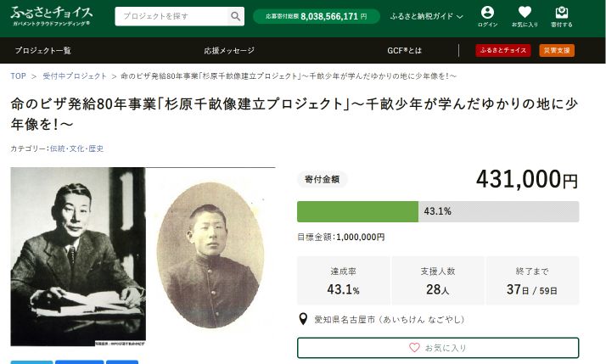Click the oval boy portrait photo
This screenshot has height=364, width=606.
point(210,255)
